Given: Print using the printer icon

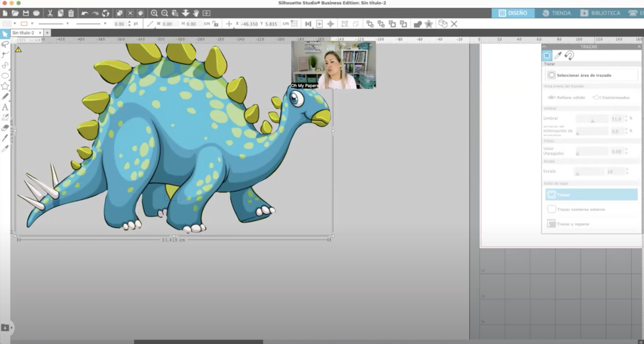Looking at the screenshot, I should coord(36,13).
